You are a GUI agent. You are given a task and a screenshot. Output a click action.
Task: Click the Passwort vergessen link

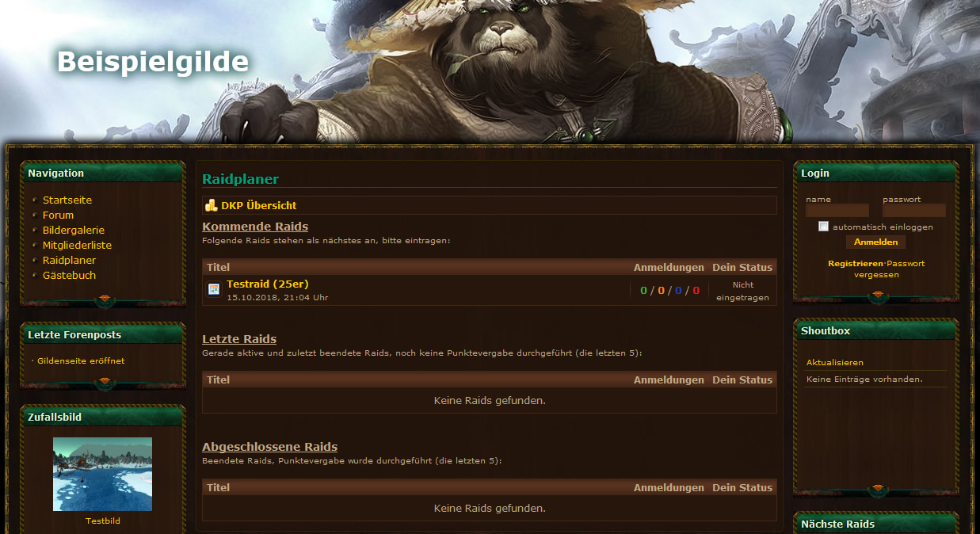(x=890, y=269)
